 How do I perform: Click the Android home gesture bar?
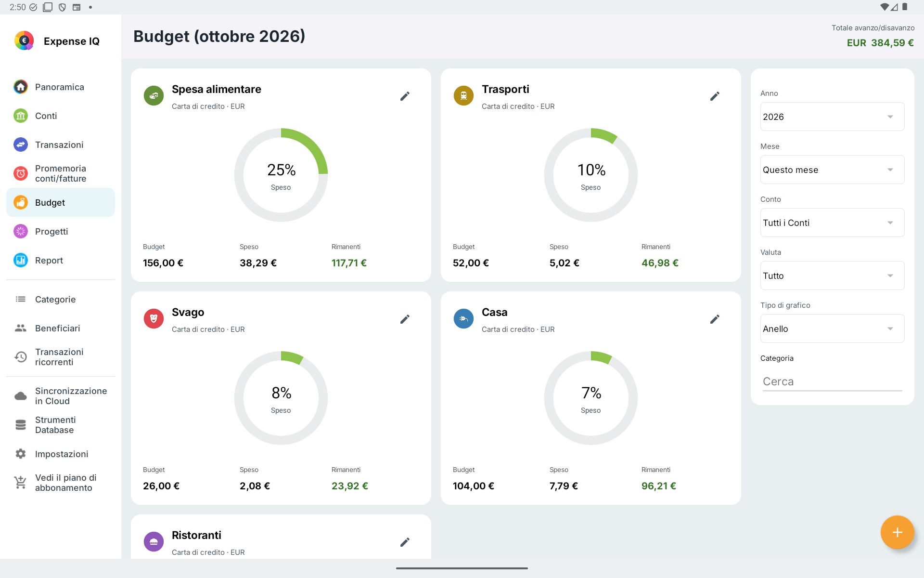(x=462, y=568)
